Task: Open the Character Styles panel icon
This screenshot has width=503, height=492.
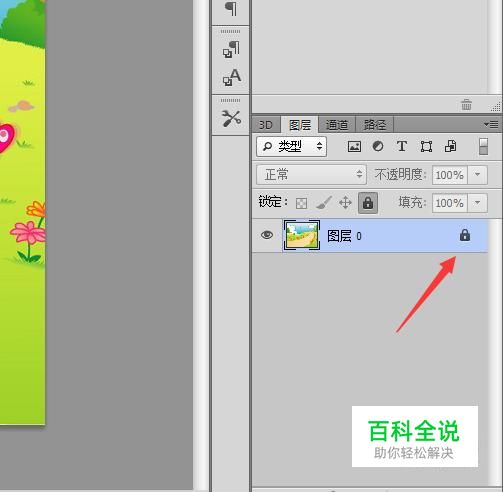Action: point(231,77)
